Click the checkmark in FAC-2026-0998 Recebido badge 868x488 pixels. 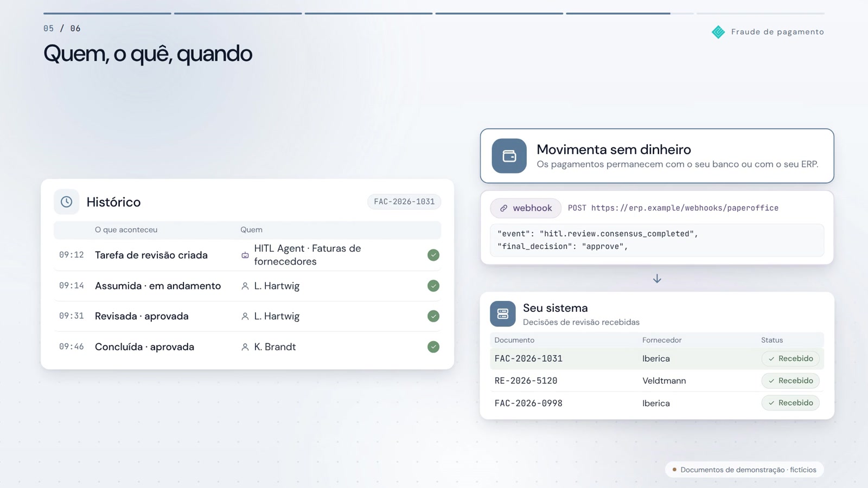click(771, 403)
